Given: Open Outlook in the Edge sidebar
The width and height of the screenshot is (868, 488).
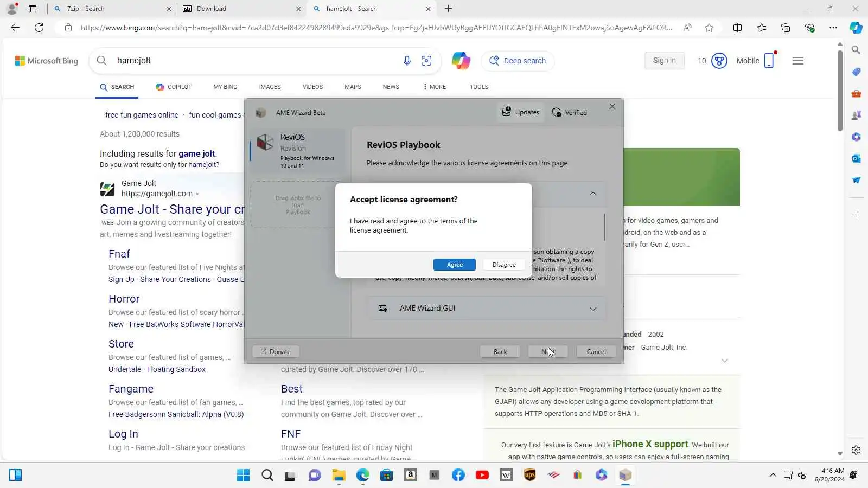Looking at the screenshot, I should [x=856, y=158].
